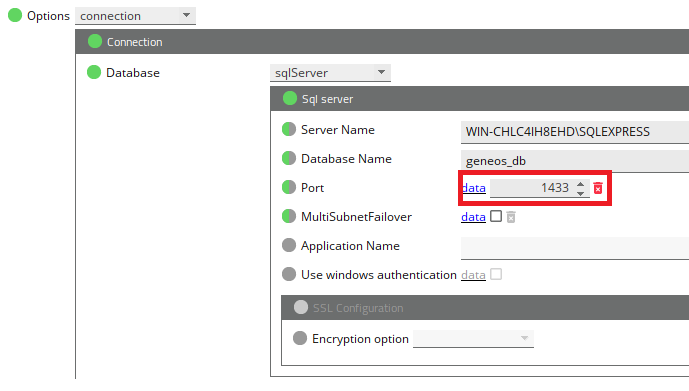Click the Database Name input field
Image resolution: width=689 pixels, height=391 pixels.
point(575,161)
